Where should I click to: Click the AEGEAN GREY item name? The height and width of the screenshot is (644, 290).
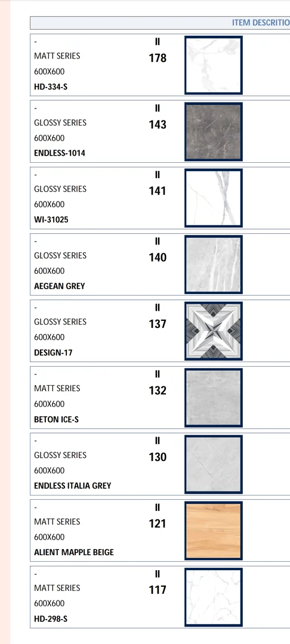pyautogui.click(x=60, y=286)
